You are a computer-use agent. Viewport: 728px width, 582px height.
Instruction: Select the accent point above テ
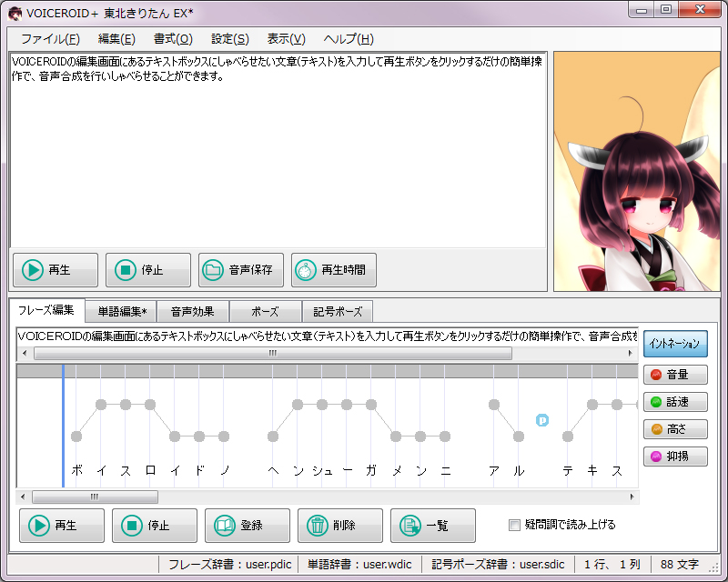[567, 436]
